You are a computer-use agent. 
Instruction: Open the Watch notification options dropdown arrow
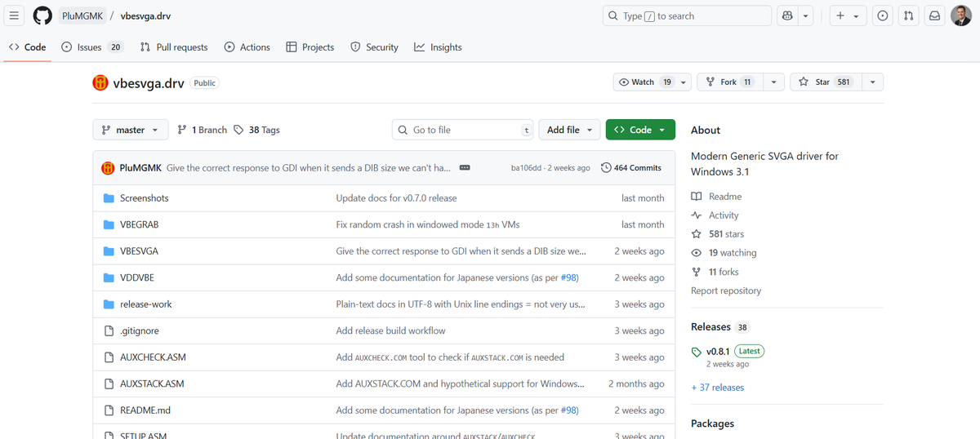pos(684,82)
